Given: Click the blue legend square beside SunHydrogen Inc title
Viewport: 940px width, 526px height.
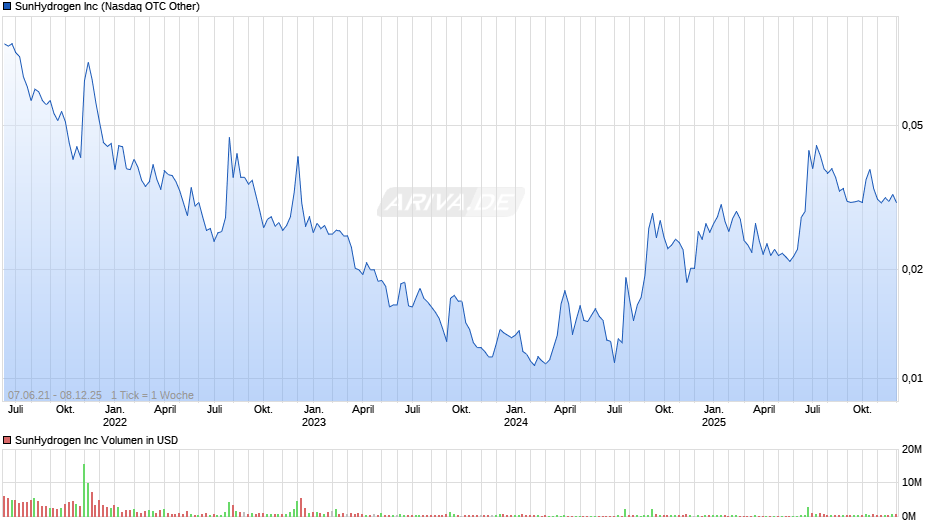Looking at the screenshot, I should click(7, 7).
